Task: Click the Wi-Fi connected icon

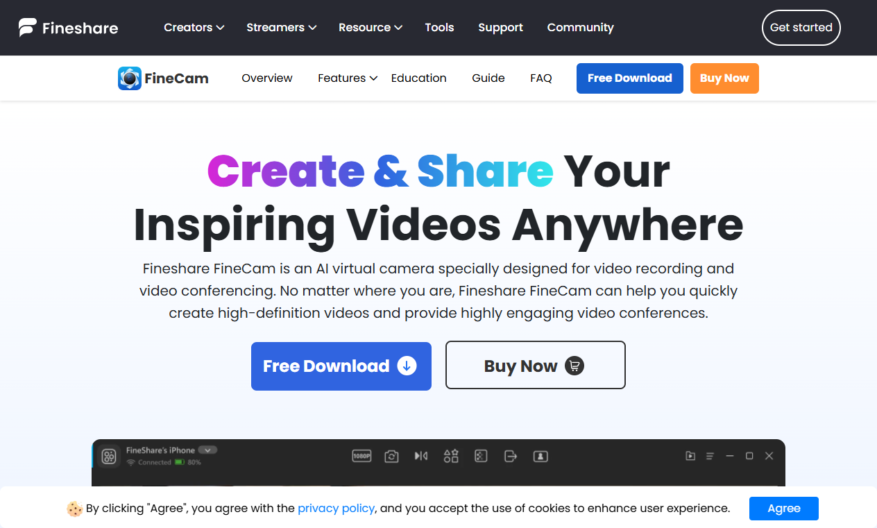Action: click(x=131, y=463)
